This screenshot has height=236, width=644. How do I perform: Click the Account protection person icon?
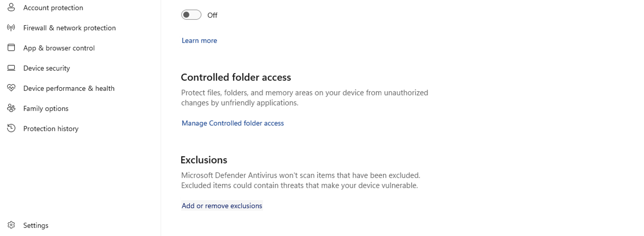[x=11, y=7]
